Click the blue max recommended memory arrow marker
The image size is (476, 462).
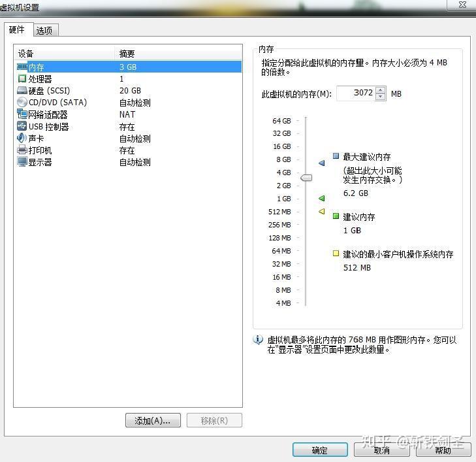pyautogui.click(x=322, y=163)
